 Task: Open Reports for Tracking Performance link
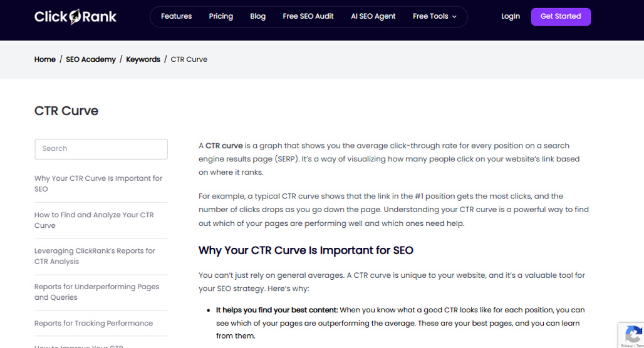click(93, 324)
